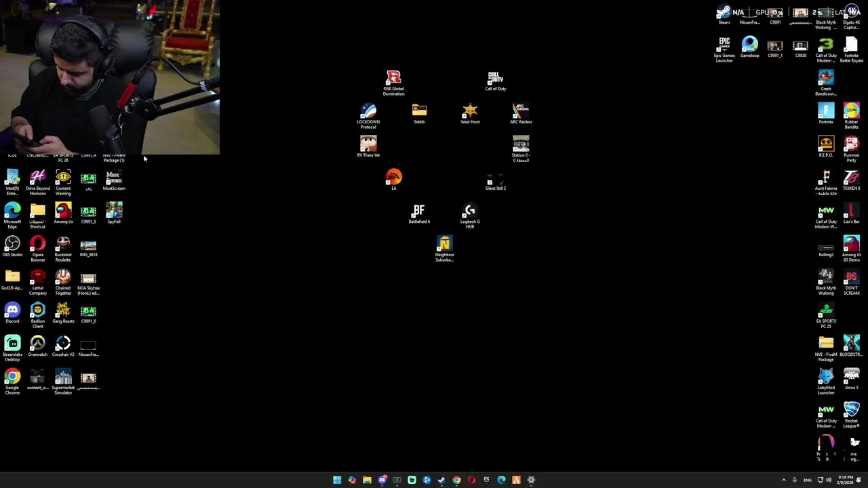Launch Among Us 3D Demo icon

(851, 249)
